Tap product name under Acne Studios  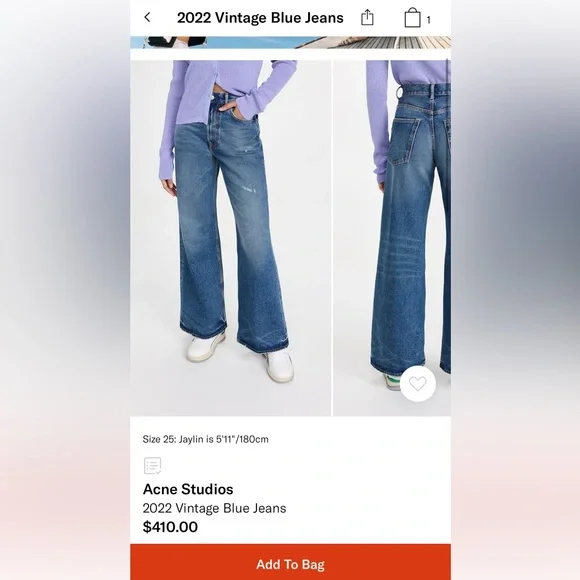pyautogui.click(x=215, y=508)
